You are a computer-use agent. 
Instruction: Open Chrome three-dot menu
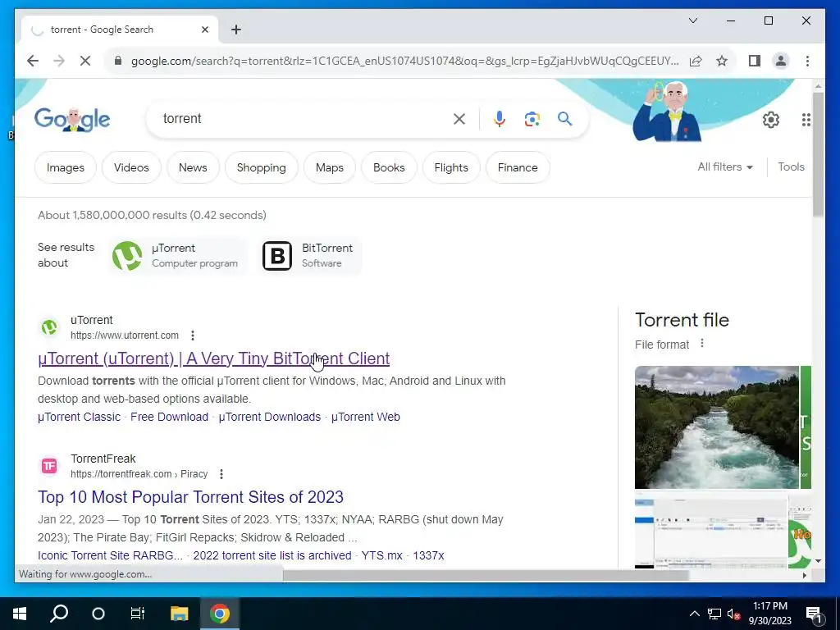[x=807, y=61]
